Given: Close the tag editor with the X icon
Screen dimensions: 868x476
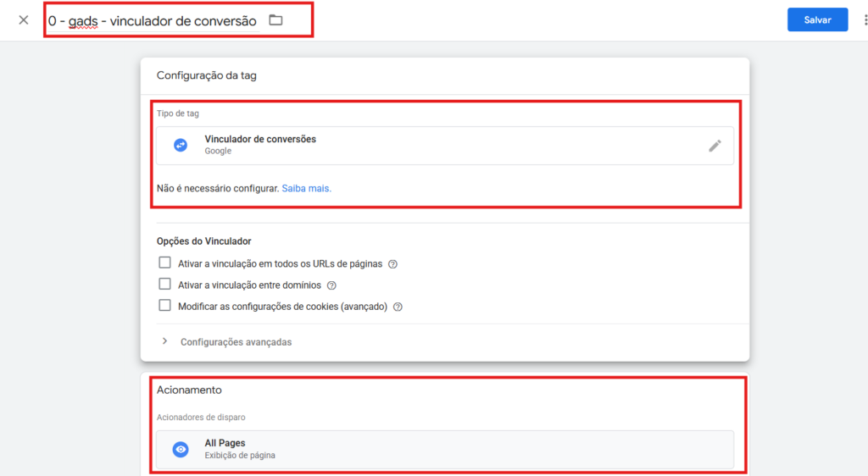Looking at the screenshot, I should tap(23, 20).
